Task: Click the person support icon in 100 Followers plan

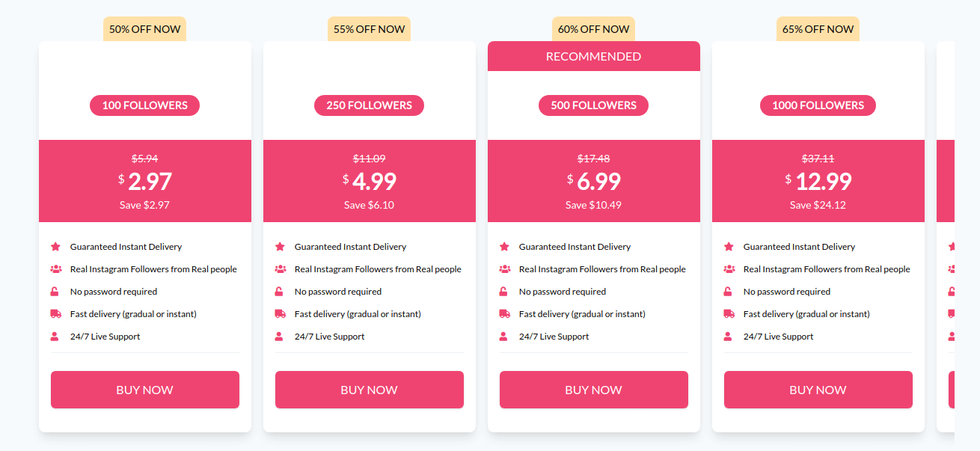Action: click(x=55, y=337)
